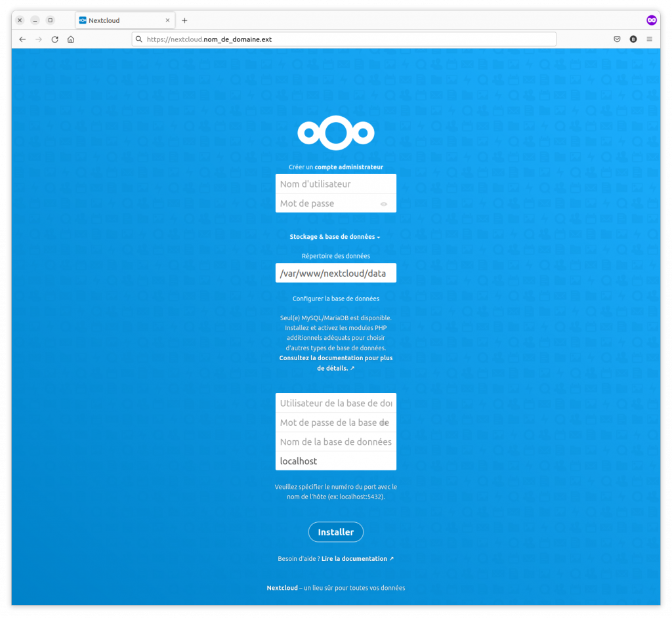Click the dark round extension icon
This screenshot has height=618, width=672.
633,39
